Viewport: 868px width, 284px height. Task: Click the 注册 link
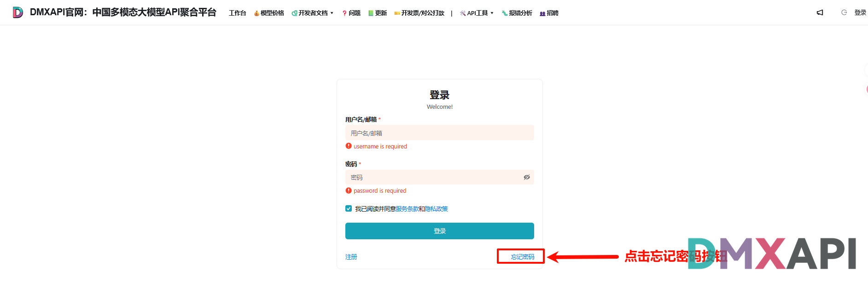[x=351, y=257]
